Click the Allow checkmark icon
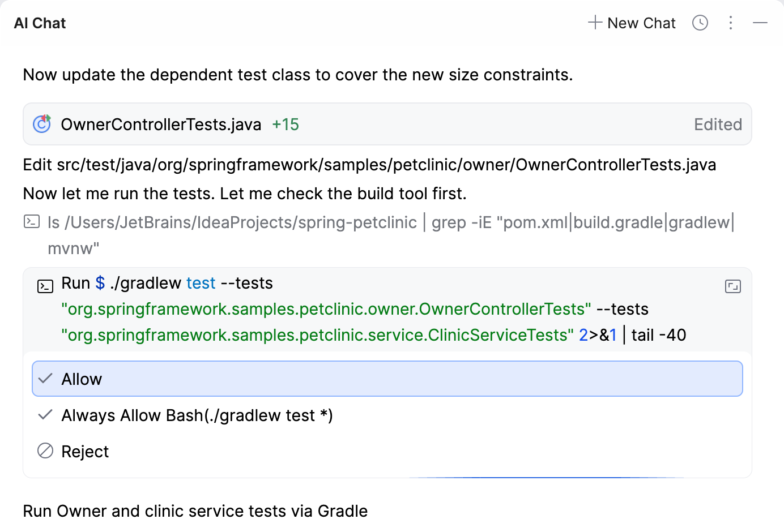Viewport: 784px width, 532px height. (x=45, y=378)
